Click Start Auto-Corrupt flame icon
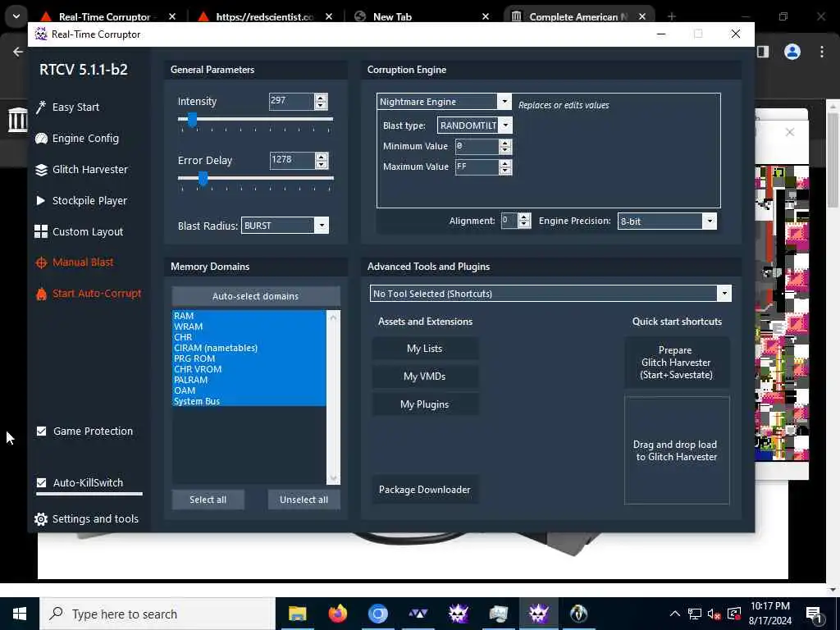840x630 pixels. 41,294
